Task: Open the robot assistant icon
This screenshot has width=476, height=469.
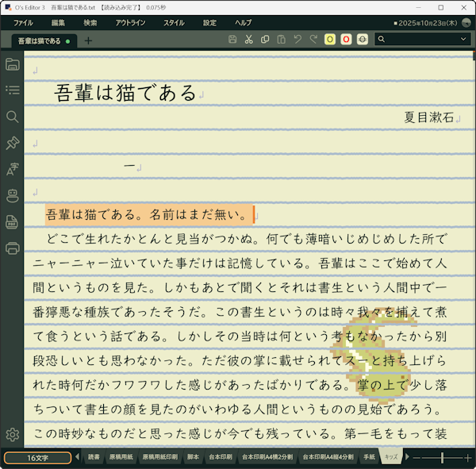Action: pyautogui.click(x=12, y=195)
